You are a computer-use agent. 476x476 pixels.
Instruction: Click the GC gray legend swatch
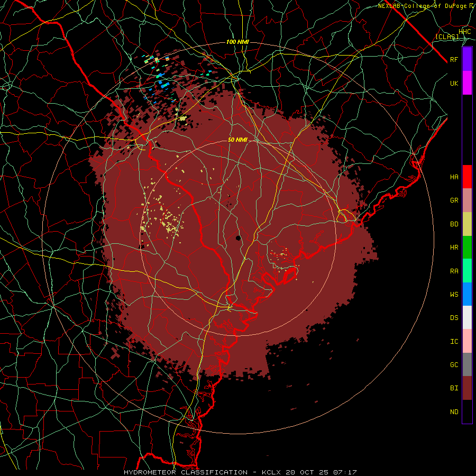(467, 364)
